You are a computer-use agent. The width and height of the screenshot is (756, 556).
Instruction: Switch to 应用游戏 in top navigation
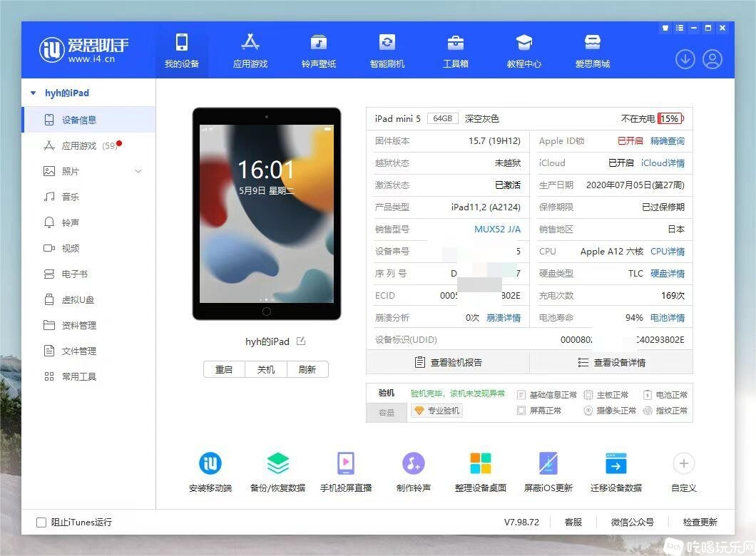pyautogui.click(x=250, y=50)
